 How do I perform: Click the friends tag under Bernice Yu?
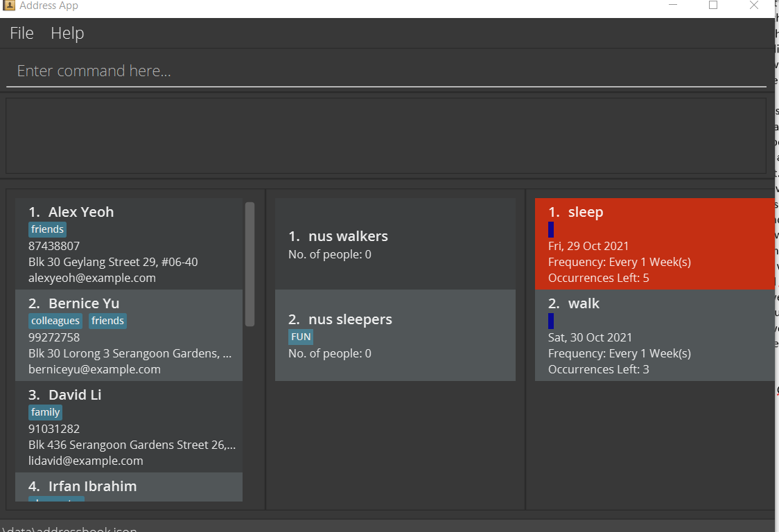click(x=108, y=321)
